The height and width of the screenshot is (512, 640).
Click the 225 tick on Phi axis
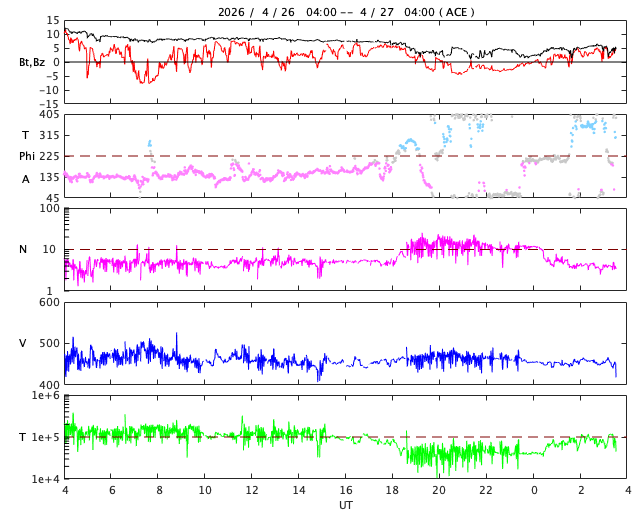click(49, 156)
